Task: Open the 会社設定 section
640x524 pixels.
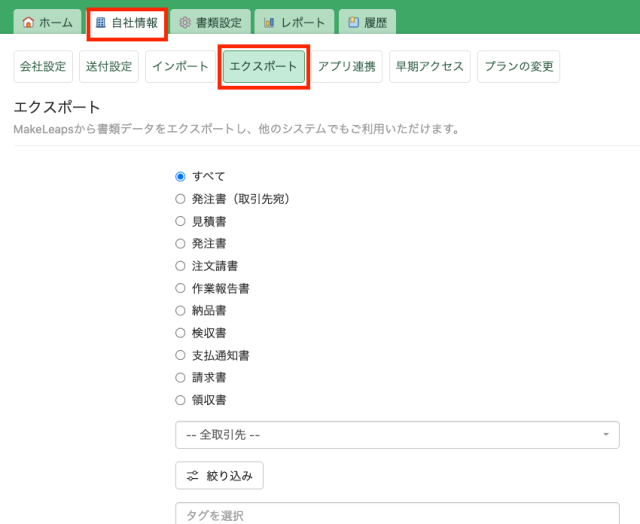Action: coord(43,67)
